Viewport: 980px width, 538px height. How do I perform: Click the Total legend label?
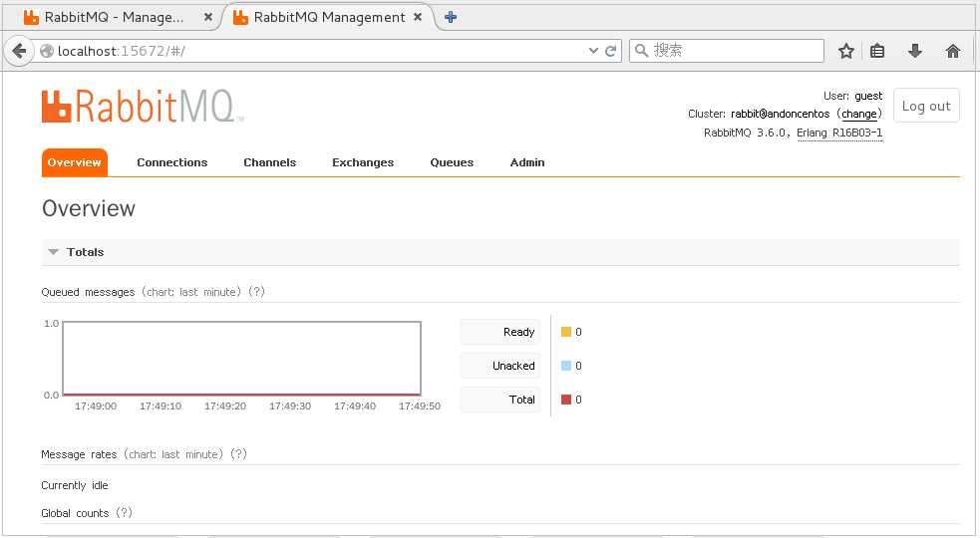tap(500, 400)
